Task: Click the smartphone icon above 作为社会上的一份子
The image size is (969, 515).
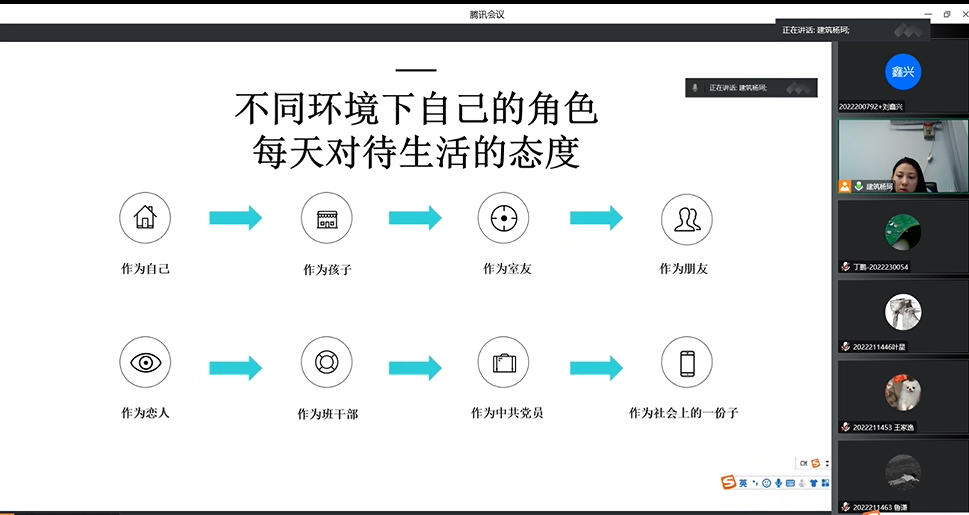Action: [687, 362]
